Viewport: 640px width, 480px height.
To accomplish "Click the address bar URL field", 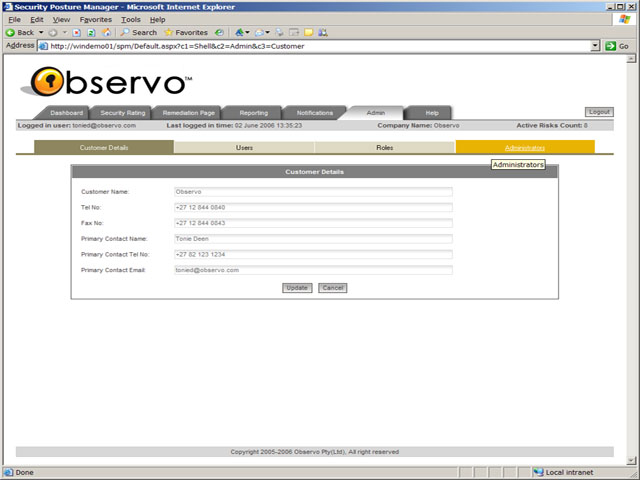I will coord(320,46).
